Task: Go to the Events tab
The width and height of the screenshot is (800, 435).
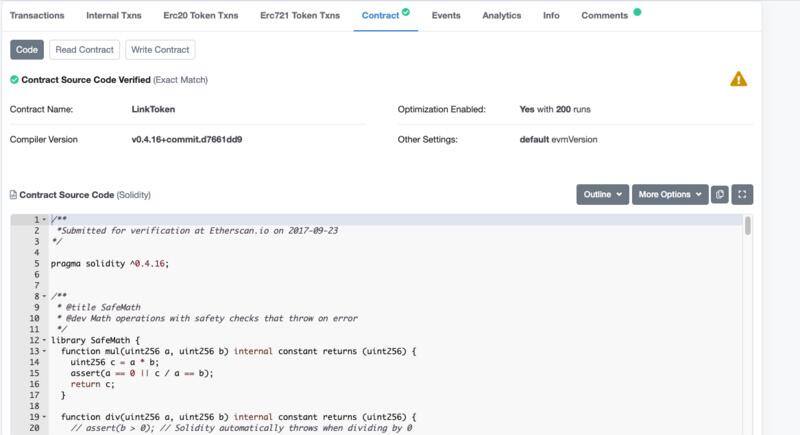Action: pyautogui.click(x=446, y=15)
